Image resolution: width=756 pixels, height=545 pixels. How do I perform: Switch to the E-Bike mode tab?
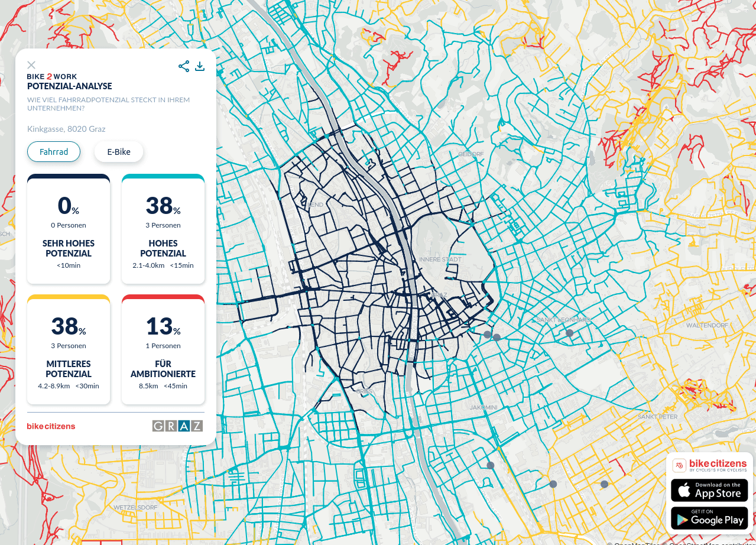119,152
